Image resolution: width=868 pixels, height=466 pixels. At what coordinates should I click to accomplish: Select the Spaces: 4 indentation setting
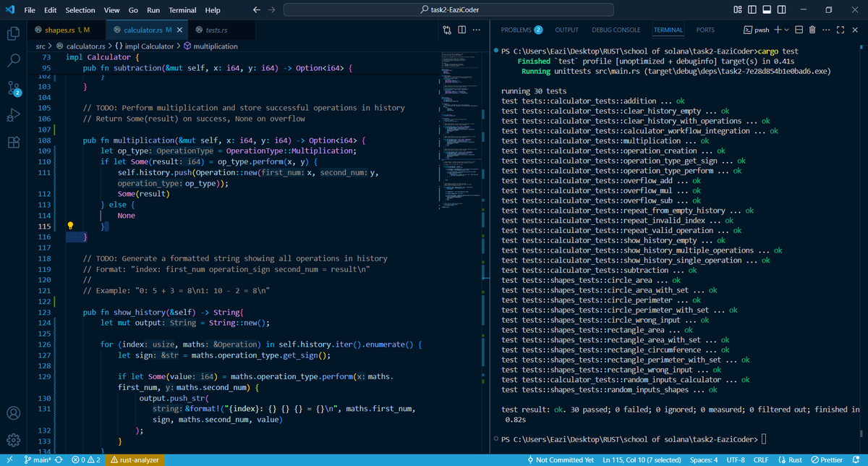click(x=704, y=459)
